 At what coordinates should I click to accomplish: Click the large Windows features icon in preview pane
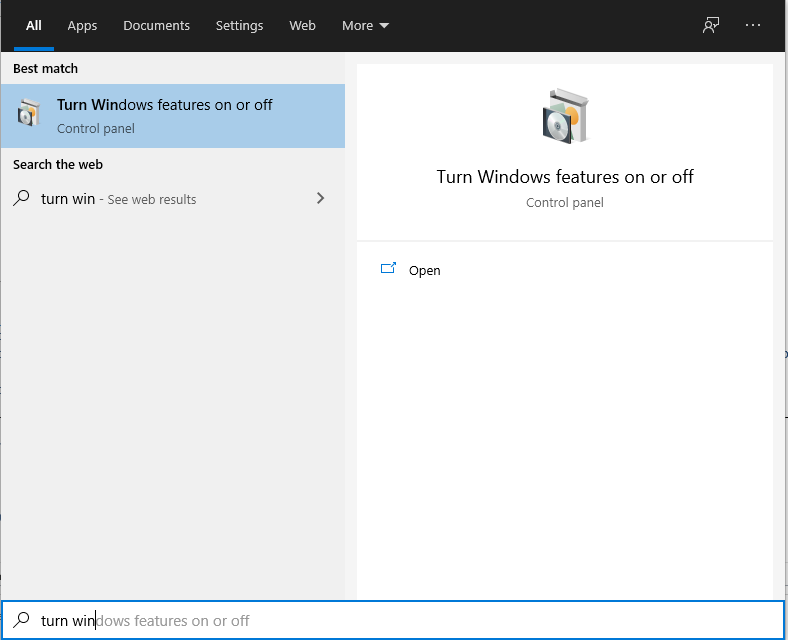coord(565,116)
